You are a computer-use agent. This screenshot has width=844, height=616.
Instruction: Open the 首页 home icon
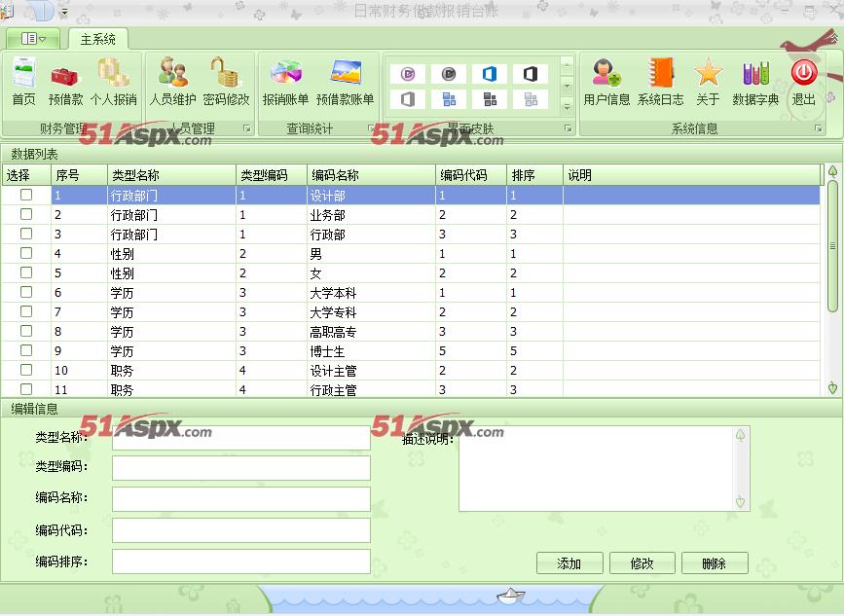pyautogui.click(x=23, y=74)
